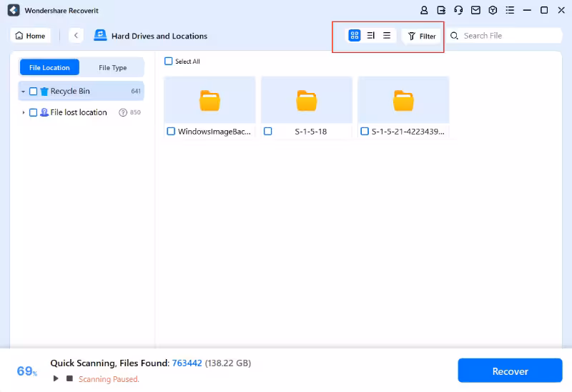Image resolution: width=572 pixels, height=392 pixels.
Task: Click the Scanning Paused status text
Action: (109, 379)
